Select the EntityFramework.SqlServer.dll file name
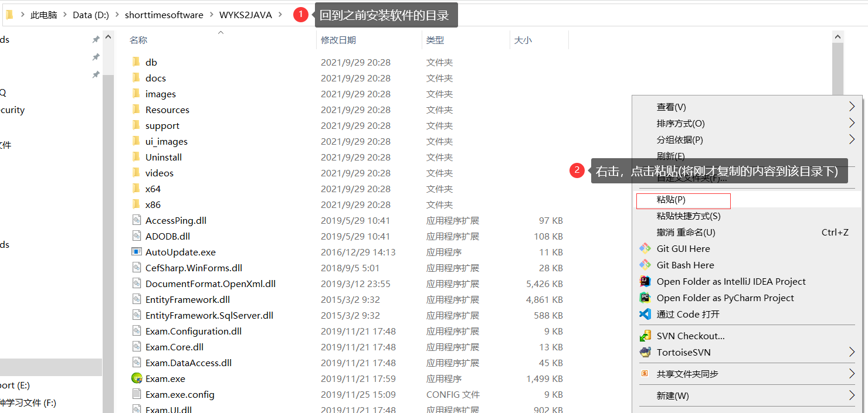 pos(209,315)
